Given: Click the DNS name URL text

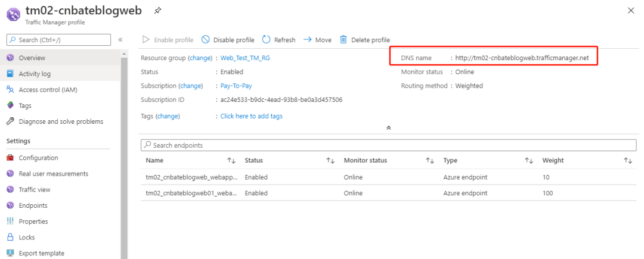Looking at the screenshot, I should pyautogui.click(x=522, y=58).
